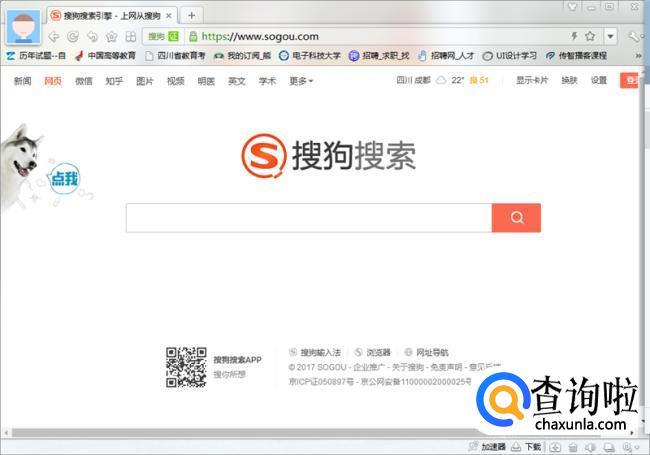Open the 网址导航 footer link
The image size is (650, 455).
[427, 352]
